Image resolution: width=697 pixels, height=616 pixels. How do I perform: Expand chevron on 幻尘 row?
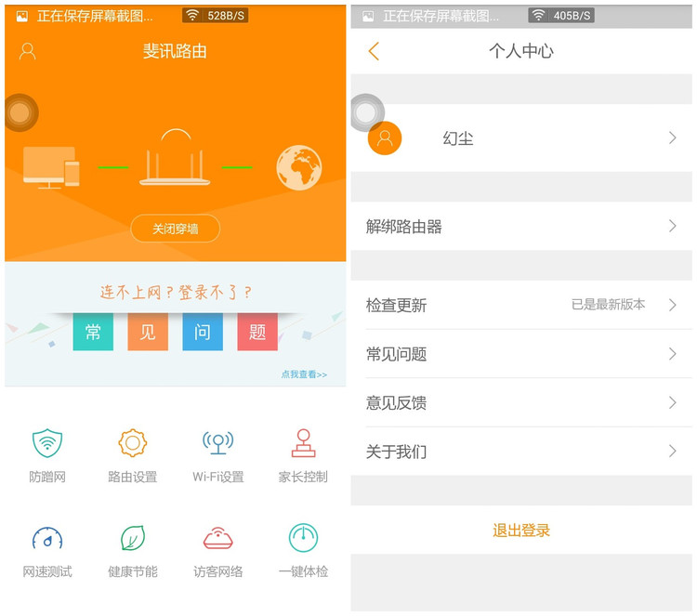coord(673,138)
